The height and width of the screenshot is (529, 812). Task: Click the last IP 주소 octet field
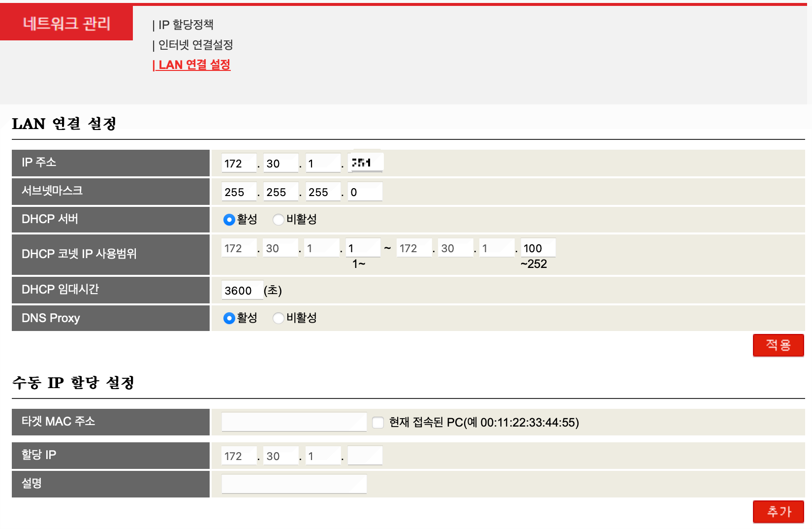click(366, 162)
